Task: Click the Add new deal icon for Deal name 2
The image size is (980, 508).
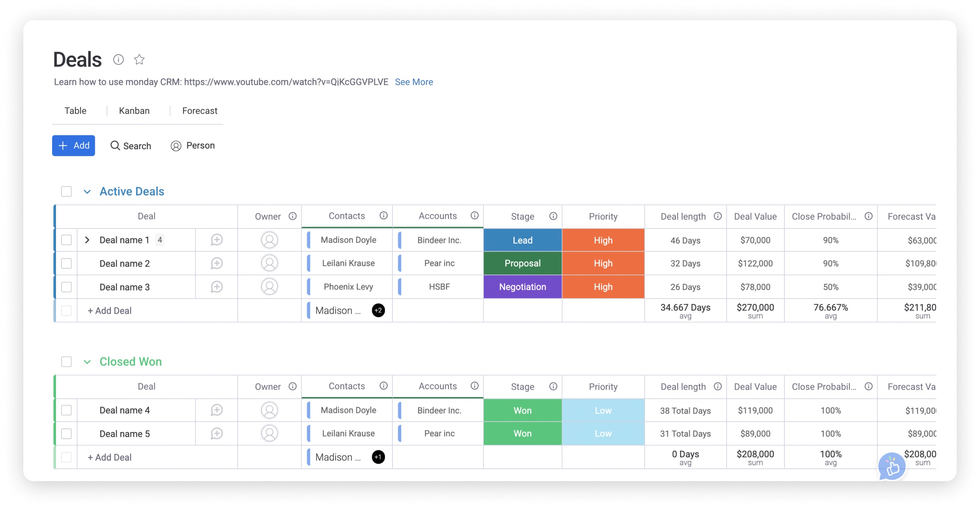Action: coord(217,263)
